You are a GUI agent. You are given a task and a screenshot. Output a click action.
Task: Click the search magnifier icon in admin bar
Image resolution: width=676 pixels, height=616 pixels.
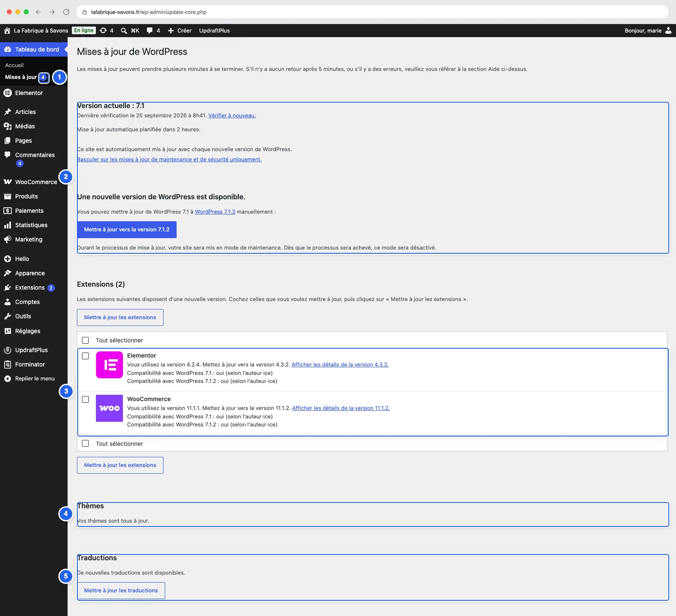pos(124,30)
